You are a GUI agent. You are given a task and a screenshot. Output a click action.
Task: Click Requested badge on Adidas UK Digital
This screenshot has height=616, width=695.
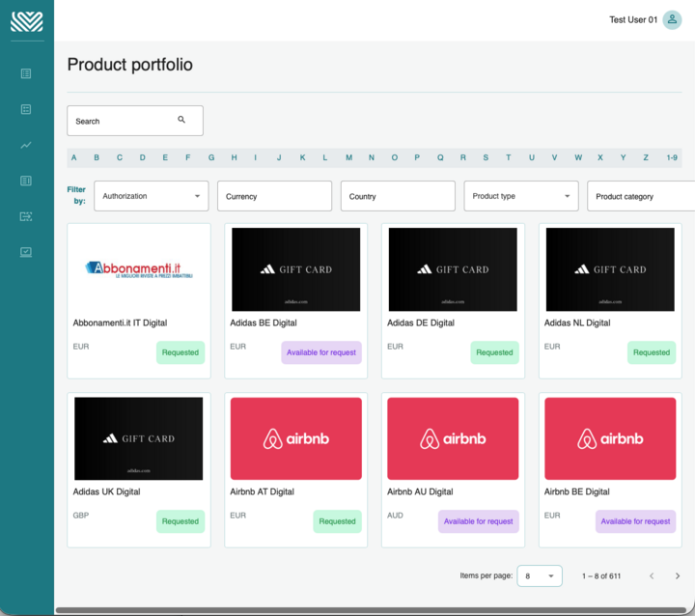click(181, 521)
